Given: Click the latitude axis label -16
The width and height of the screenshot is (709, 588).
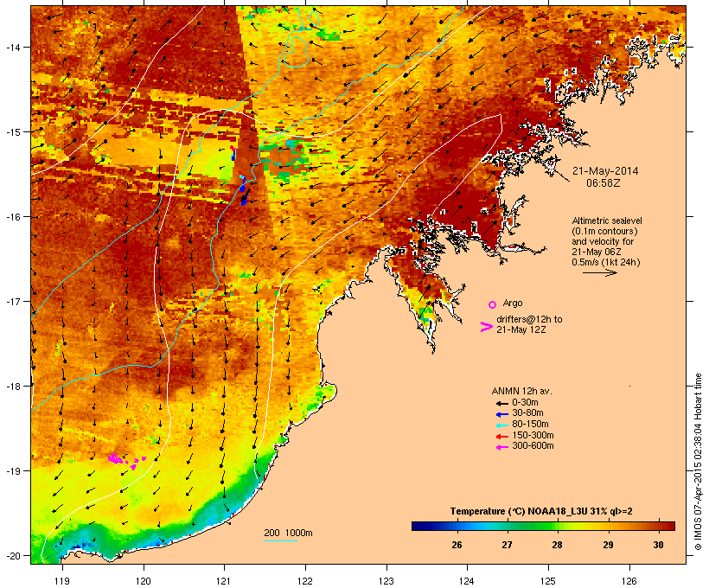Looking at the screenshot, I should click(12, 217).
